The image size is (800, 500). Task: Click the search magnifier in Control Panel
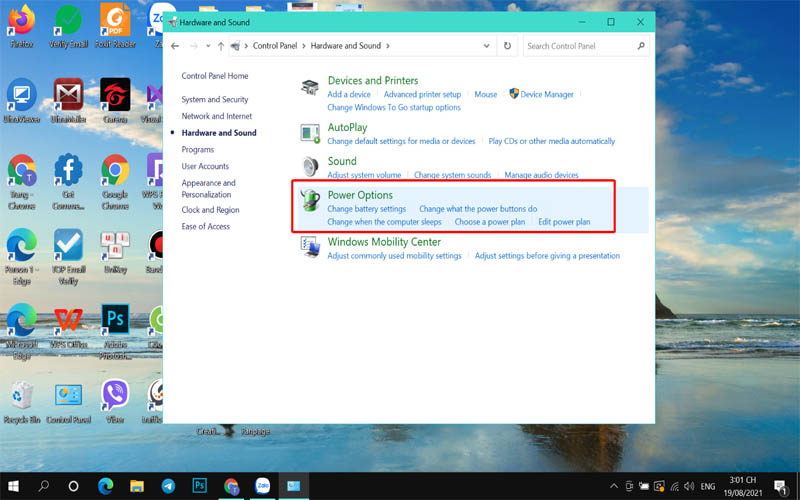point(641,46)
